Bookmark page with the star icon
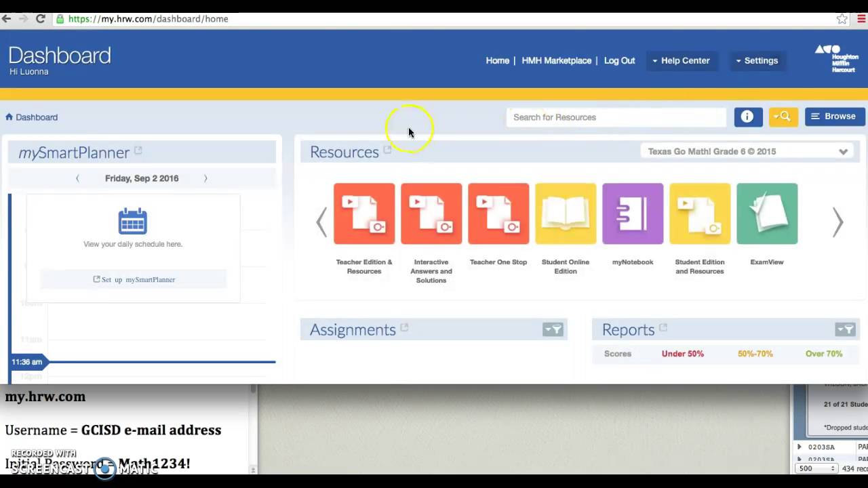The width and height of the screenshot is (868, 488). coord(842,19)
